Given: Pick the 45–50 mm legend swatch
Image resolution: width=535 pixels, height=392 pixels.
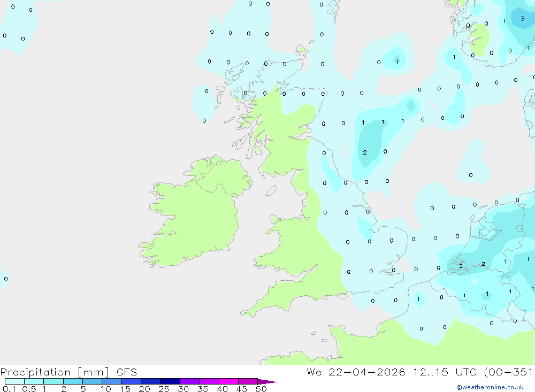Looking at the screenshot, I should 248,381.
